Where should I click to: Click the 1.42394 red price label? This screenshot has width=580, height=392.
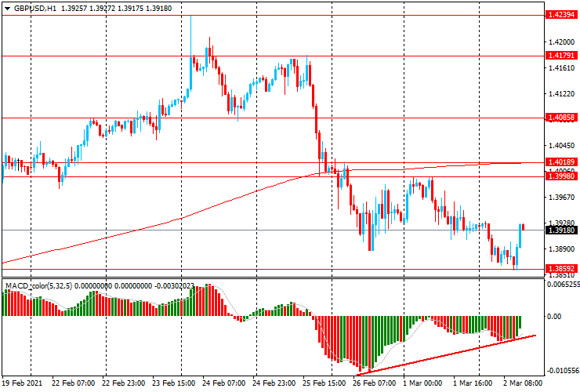[x=561, y=15]
